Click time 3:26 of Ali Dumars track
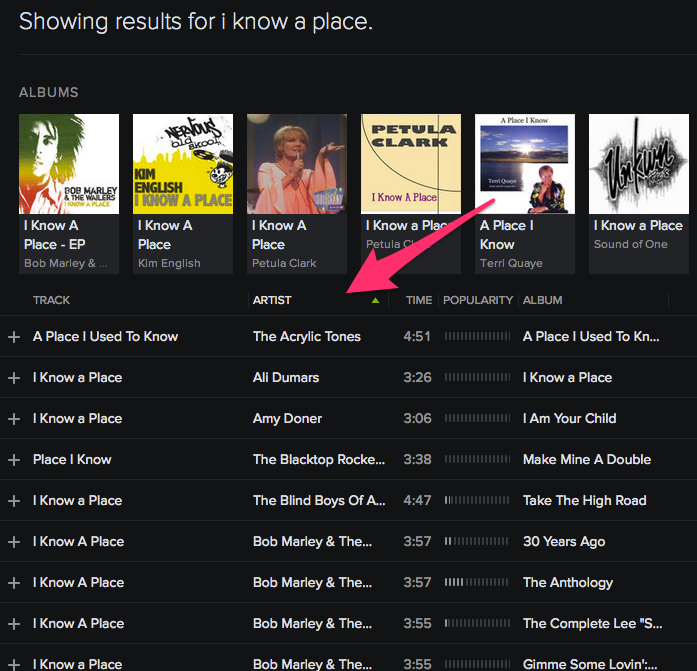Viewport: 697px width, 671px height. (417, 378)
